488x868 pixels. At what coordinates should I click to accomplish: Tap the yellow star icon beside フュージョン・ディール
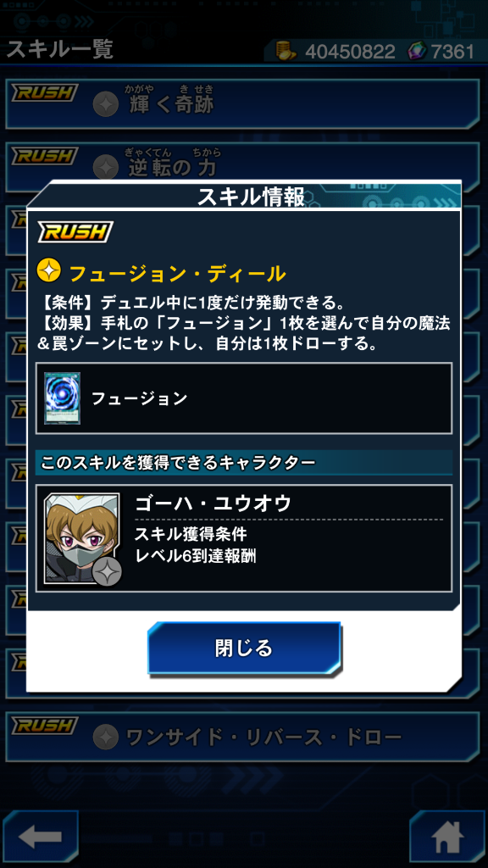(48, 270)
